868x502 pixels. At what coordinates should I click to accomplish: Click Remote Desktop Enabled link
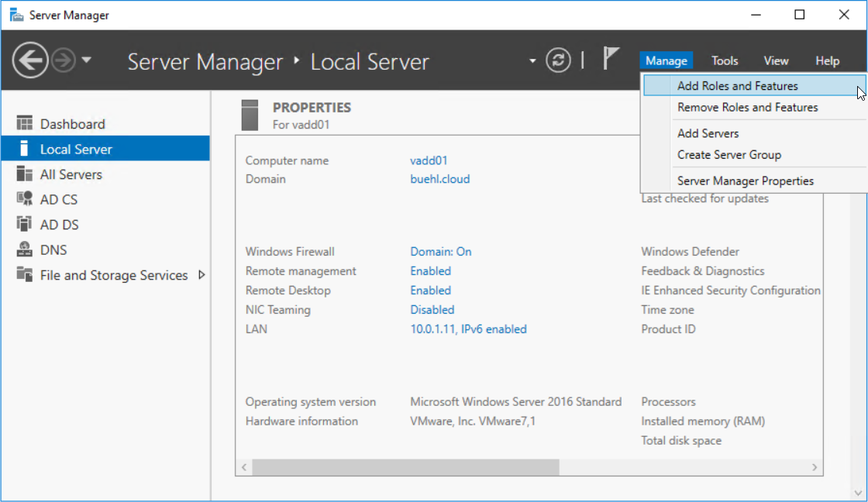coord(430,291)
